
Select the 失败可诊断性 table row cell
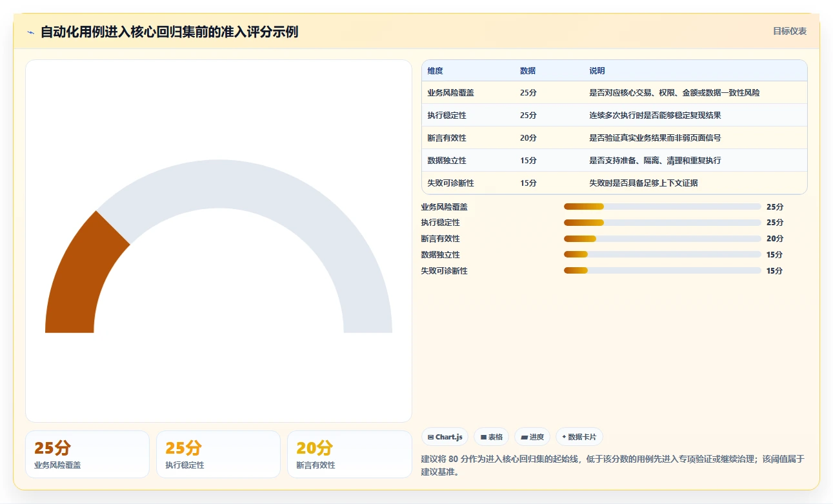click(450, 183)
